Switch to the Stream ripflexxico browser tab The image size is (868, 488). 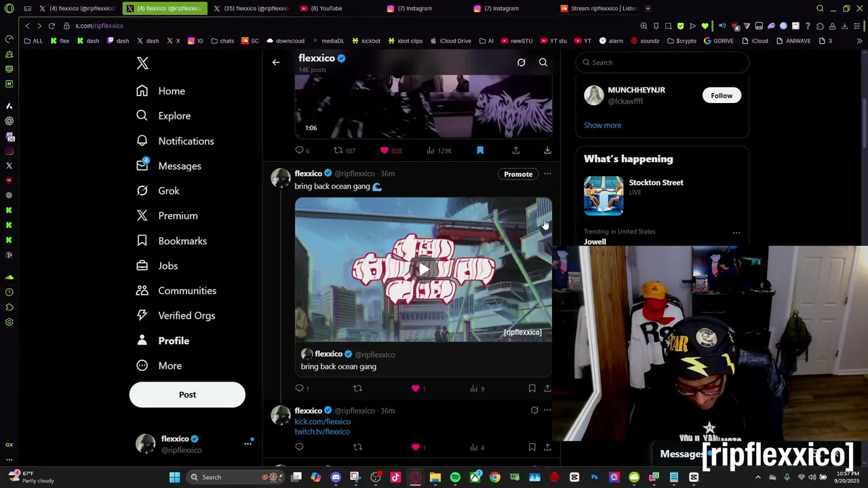(598, 8)
